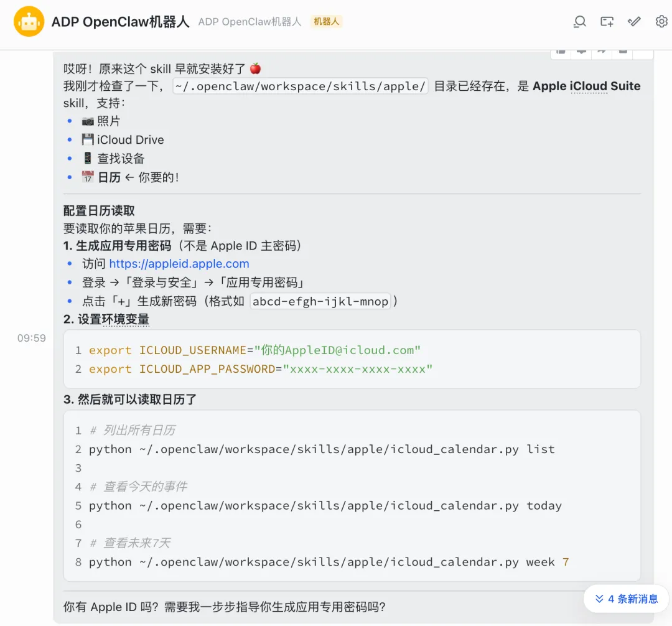Viewport: 672px width, 626px height.
Task: Click the 要读取你的苹果日历, 需要: line
Action: tap(137, 228)
